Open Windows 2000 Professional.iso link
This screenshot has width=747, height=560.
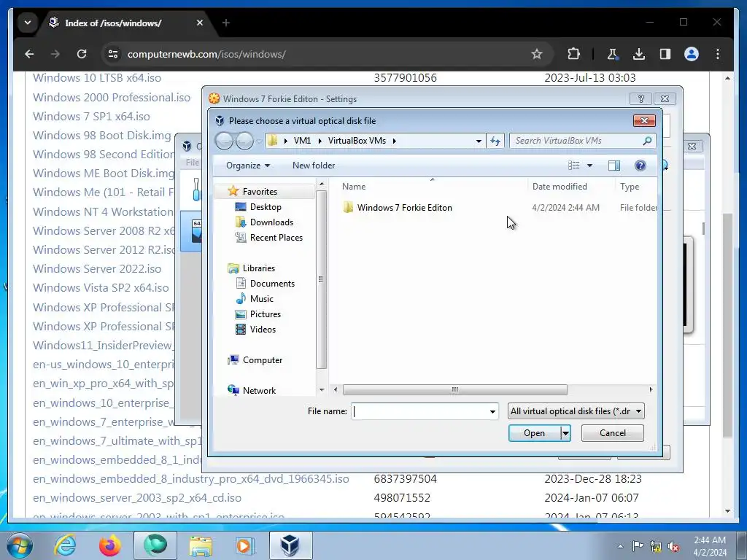(x=112, y=97)
